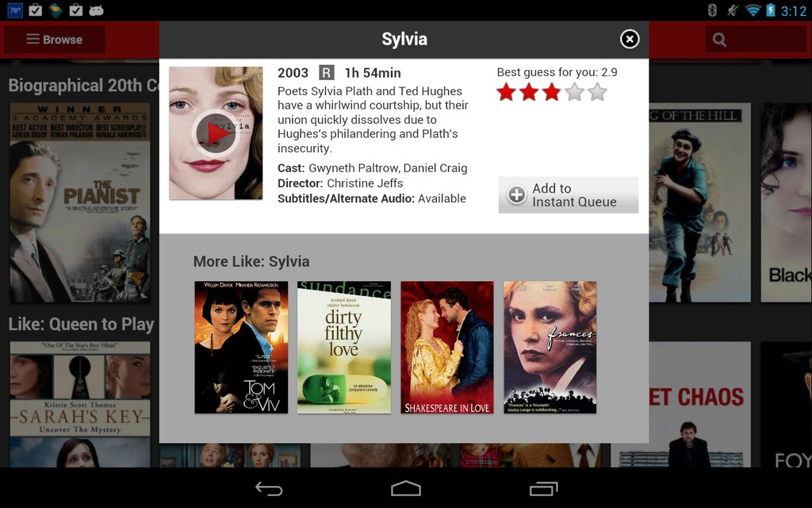This screenshot has height=508, width=812.
Task: Rate Sylvia five stars
Action: 597,92
